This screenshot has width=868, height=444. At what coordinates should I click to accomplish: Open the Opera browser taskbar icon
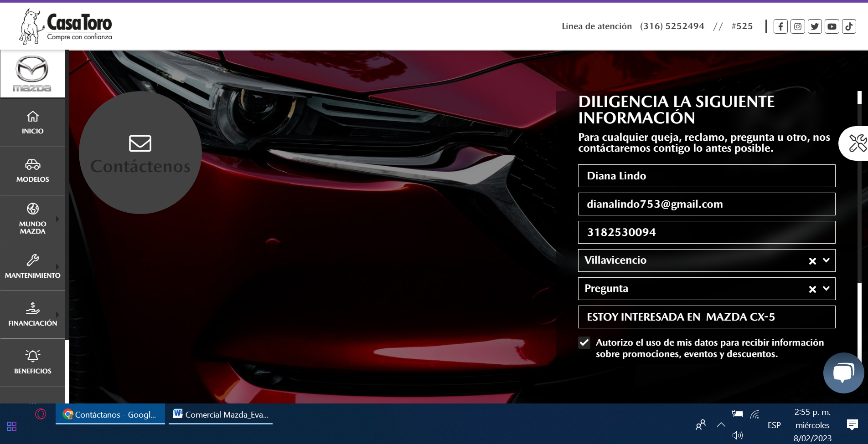click(x=41, y=414)
